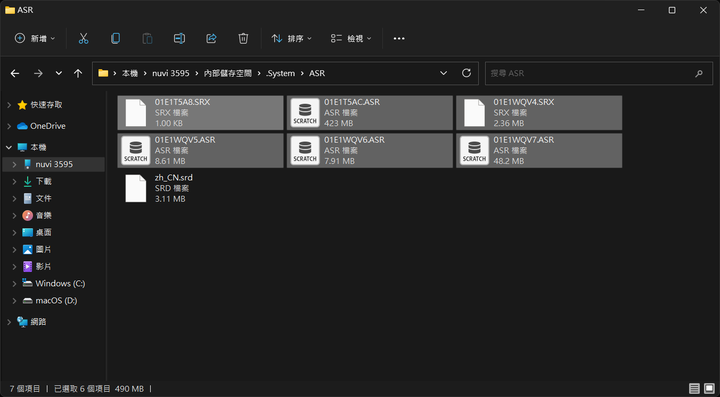Select the 01E1WQV7.ASR scratch file icon

pos(474,151)
